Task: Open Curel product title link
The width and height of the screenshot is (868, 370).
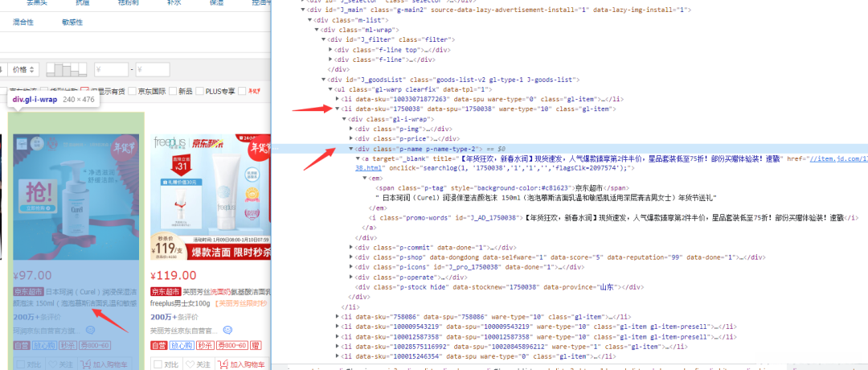Action: 75,298
